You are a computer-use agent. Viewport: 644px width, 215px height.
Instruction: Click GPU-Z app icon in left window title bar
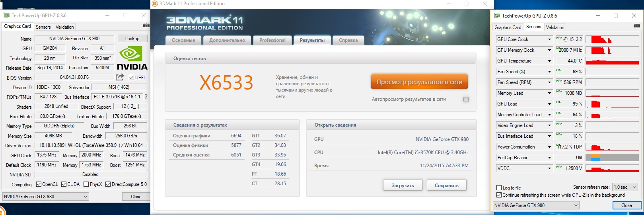pyautogui.click(x=6, y=16)
